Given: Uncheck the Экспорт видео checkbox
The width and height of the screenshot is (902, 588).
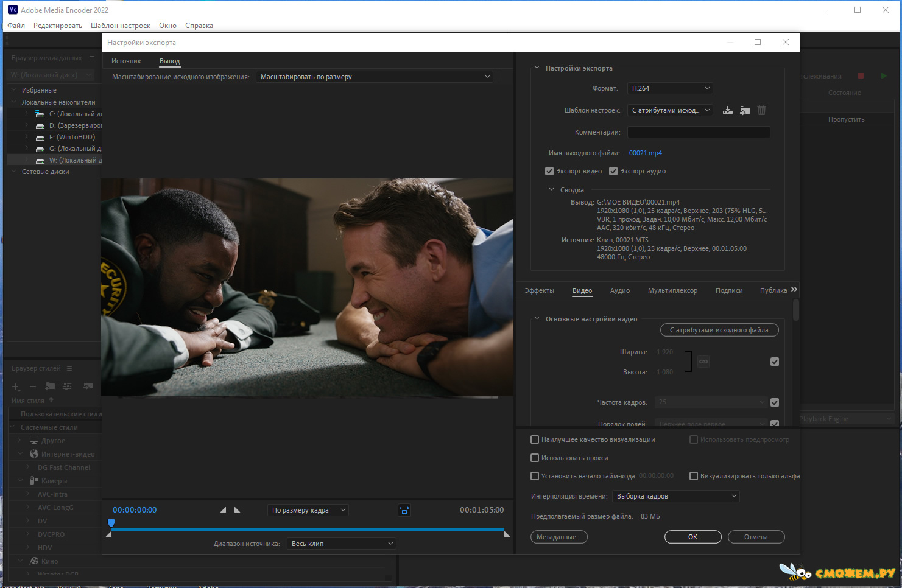Looking at the screenshot, I should [549, 171].
